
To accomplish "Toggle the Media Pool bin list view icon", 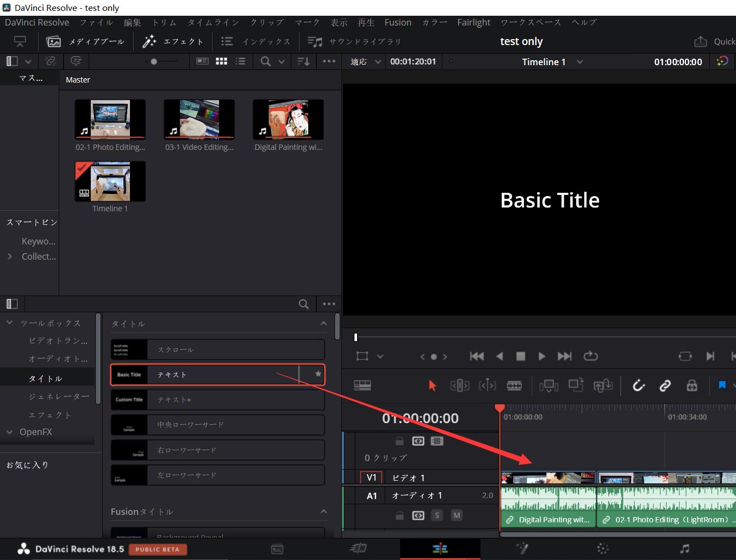I will pyautogui.click(x=12, y=61).
